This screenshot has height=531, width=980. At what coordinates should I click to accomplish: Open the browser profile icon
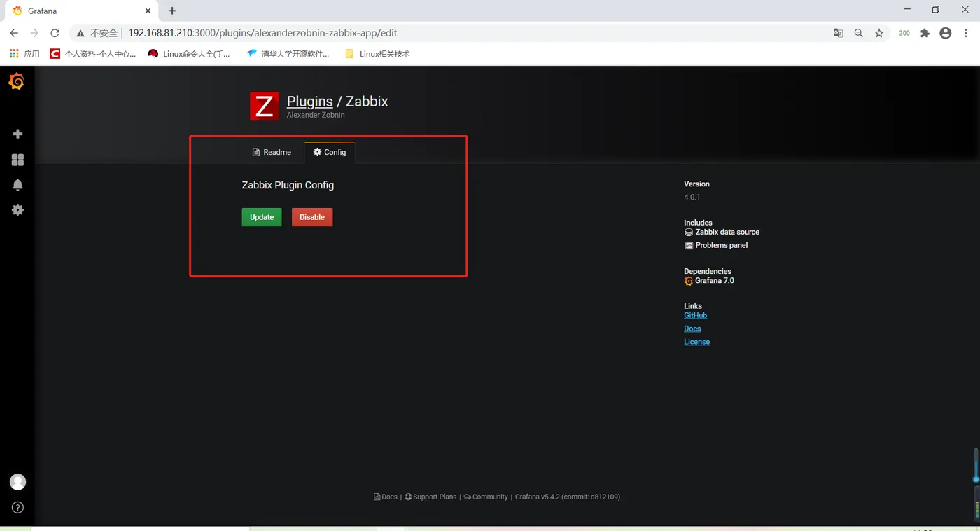pyautogui.click(x=946, y=33)
